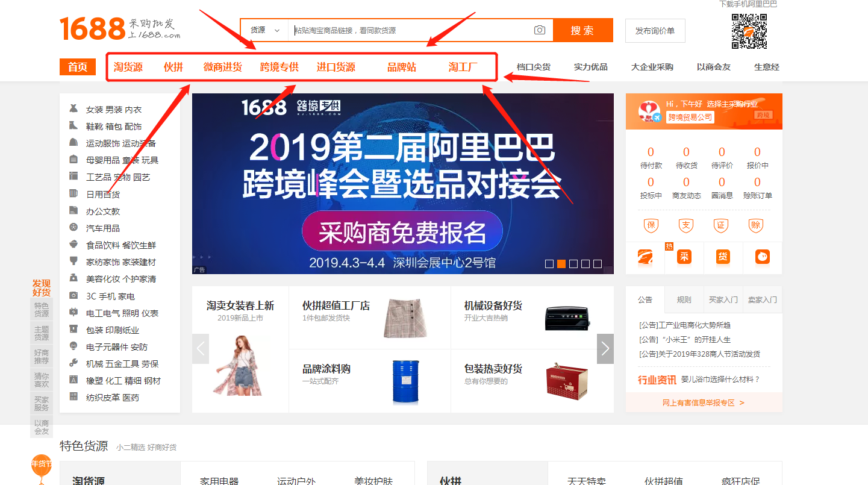Open the orange 采 icon tile
The height and width of the screenshot is (485, 868).
coord(684,257)
